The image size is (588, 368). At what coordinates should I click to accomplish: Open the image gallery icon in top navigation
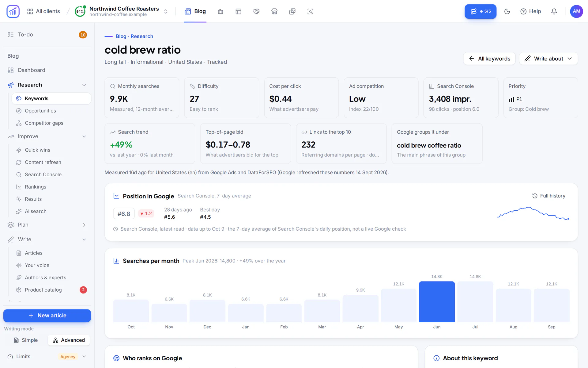292,11
